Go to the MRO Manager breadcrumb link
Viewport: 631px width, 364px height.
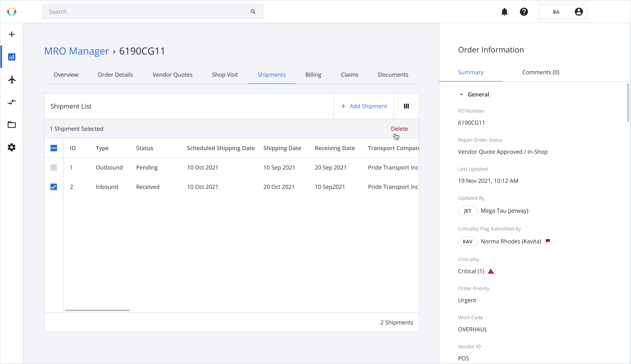click(x=77, y=51)
